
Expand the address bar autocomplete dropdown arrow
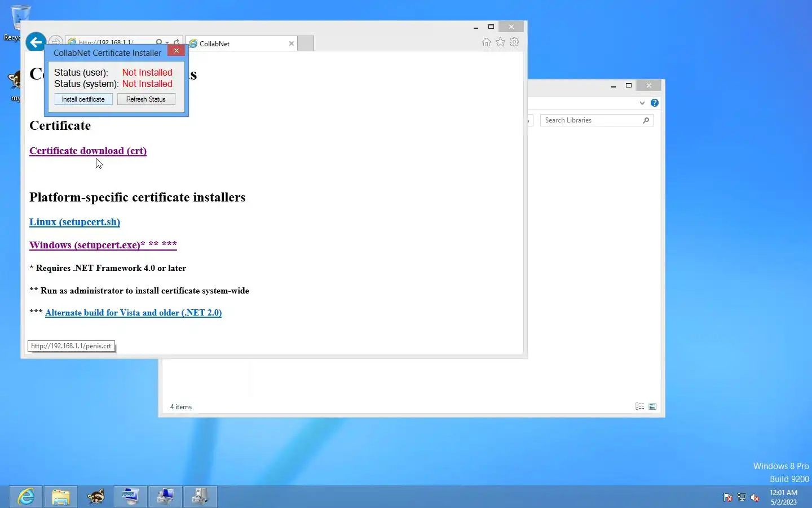coord(167,43)
